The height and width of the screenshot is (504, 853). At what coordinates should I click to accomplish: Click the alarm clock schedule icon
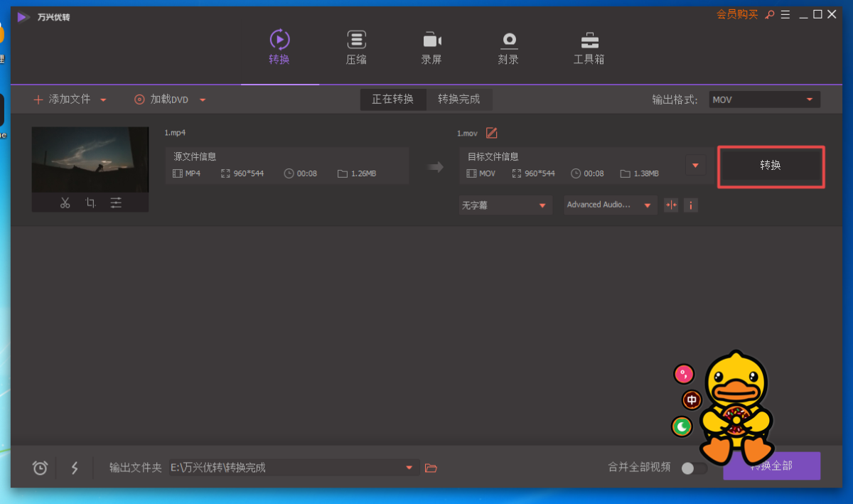coord(41,468)
